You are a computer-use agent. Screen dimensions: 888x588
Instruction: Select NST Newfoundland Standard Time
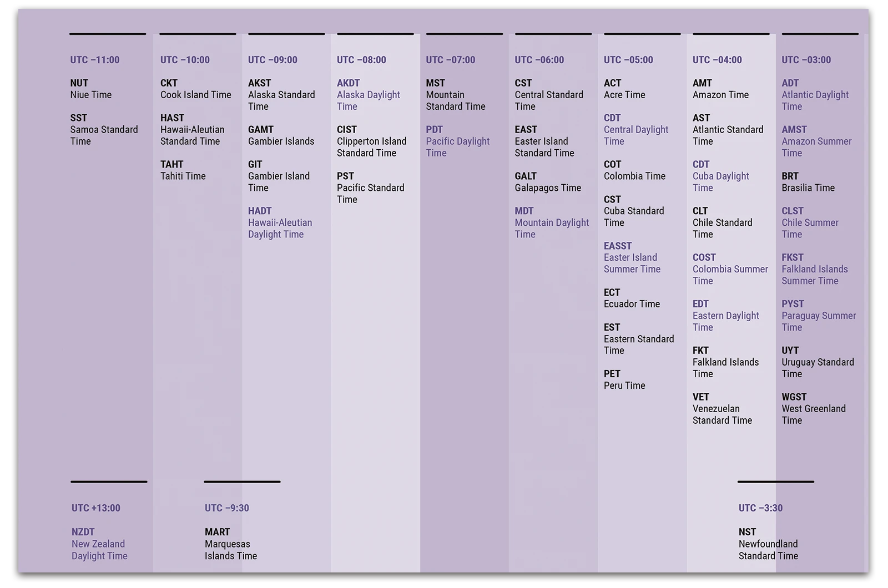(769, 544)
